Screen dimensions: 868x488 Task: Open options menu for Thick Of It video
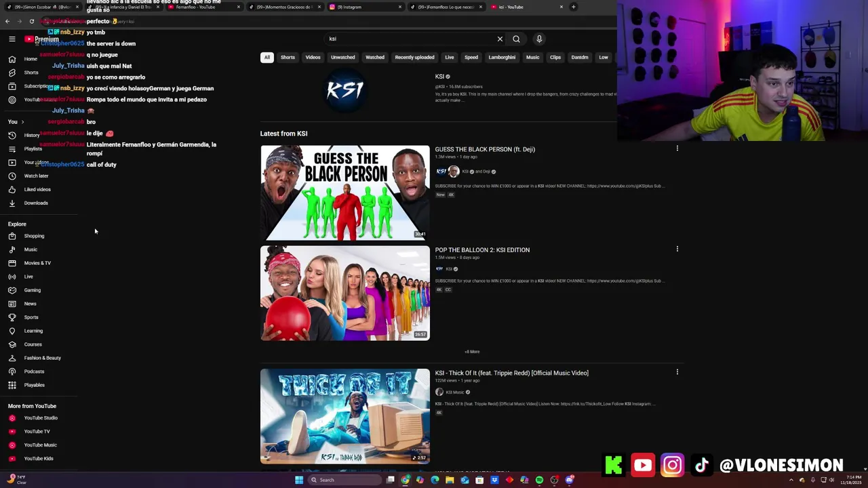tap(677, 372)
